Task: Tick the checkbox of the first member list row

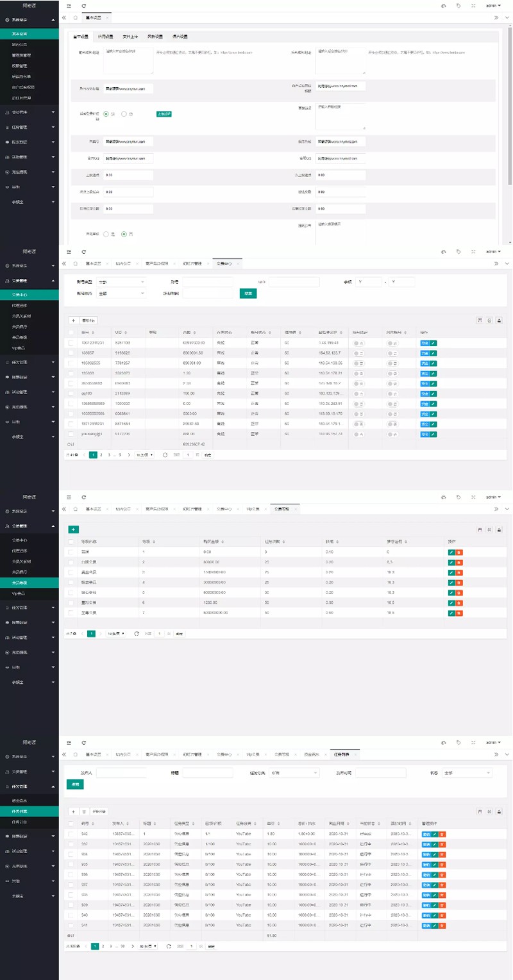Action: click(71, 343)
